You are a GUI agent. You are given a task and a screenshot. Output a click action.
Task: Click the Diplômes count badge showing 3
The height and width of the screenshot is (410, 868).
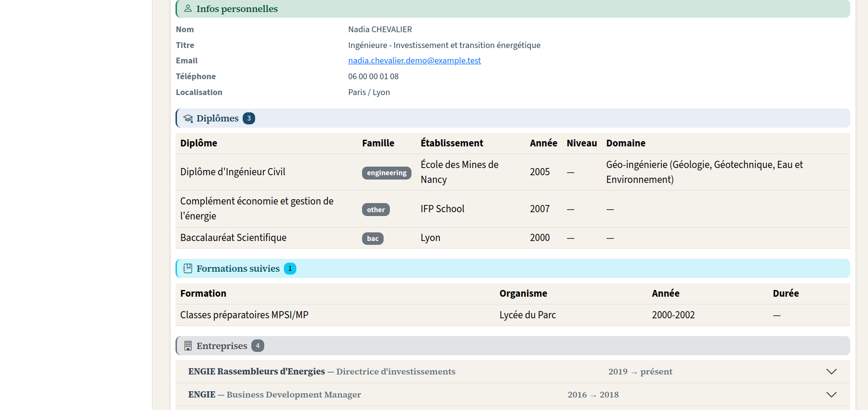[x=249, y=118]
